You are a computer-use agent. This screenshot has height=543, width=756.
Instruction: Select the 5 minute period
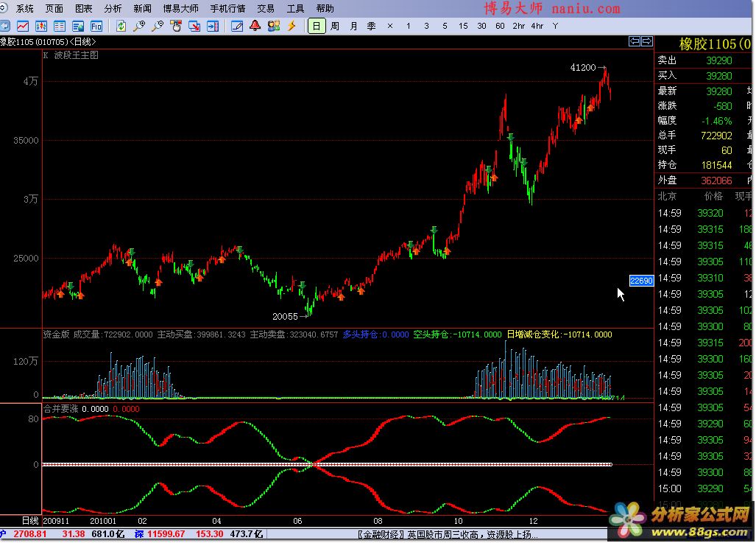click(445, 26)
